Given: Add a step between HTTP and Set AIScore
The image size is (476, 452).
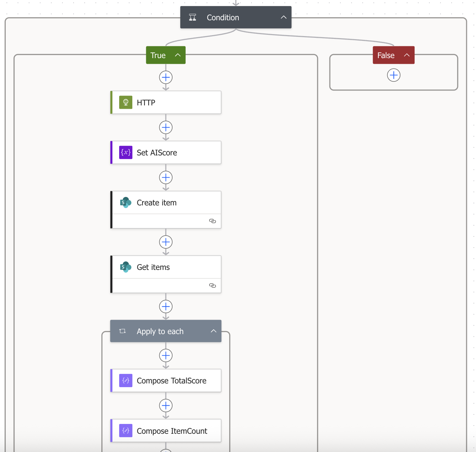Looking at the screenshot, I should click(166, 127).
